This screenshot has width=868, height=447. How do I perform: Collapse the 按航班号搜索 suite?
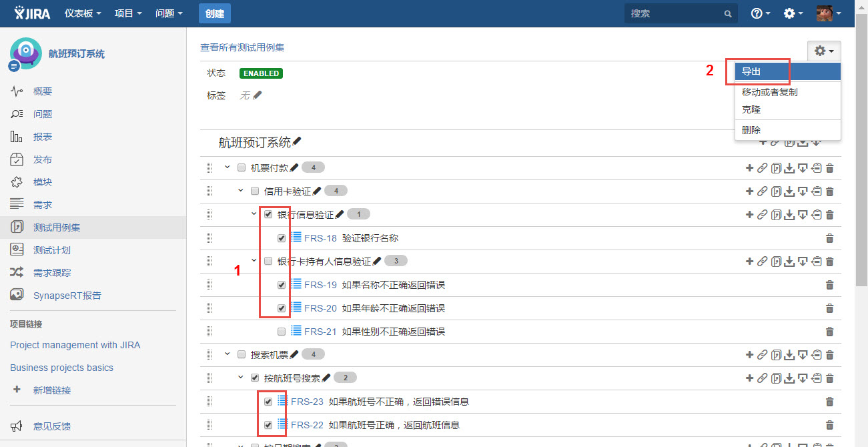(x=241, y=378)
